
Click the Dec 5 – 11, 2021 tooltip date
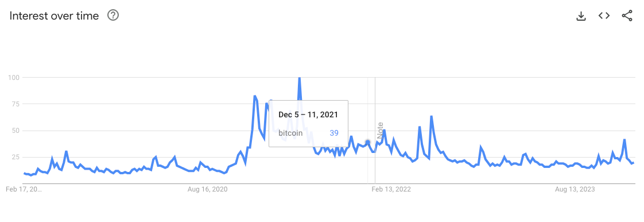coord(308,114)
